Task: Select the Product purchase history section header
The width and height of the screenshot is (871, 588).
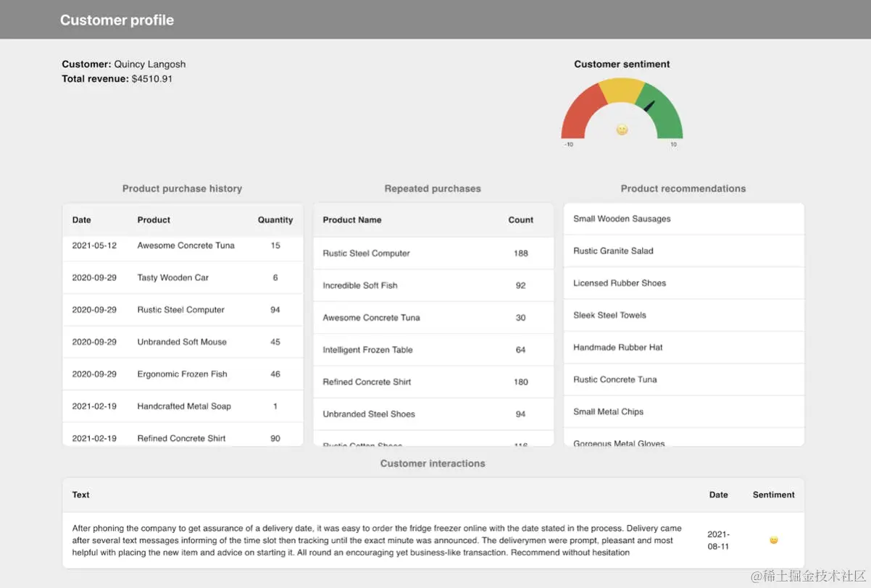Action: click(182, 188)
